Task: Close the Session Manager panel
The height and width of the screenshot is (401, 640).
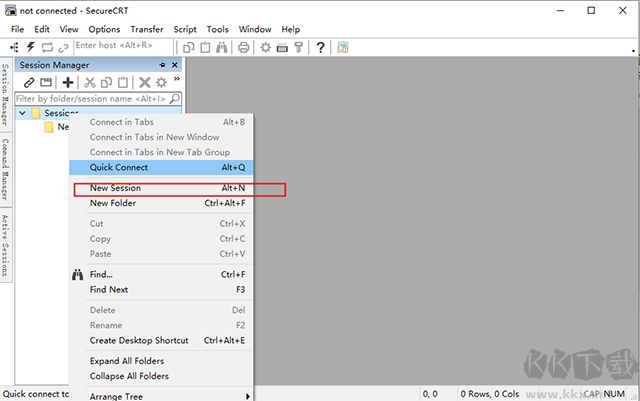Action: coord(175,65)
